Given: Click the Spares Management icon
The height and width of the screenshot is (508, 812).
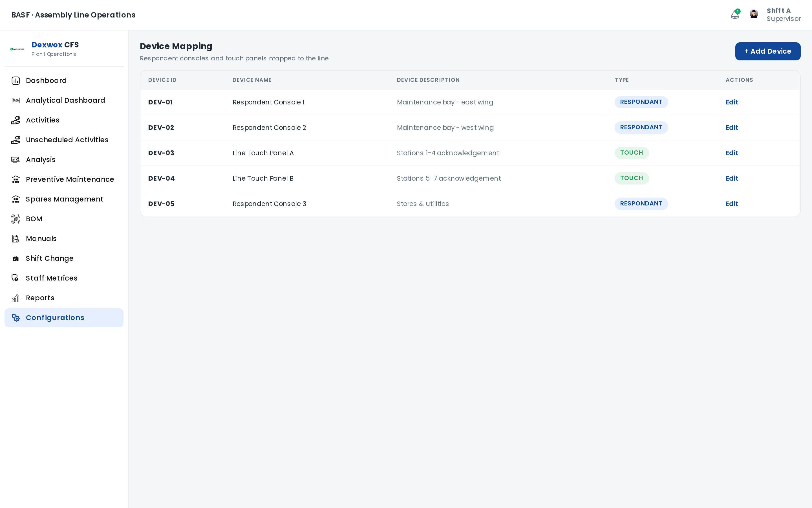Looking at the screenshot, I should tap(16, 199).
